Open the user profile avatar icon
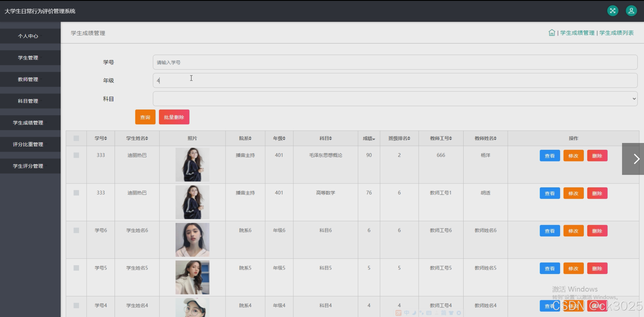644x317 pixels. click(631, 11)
